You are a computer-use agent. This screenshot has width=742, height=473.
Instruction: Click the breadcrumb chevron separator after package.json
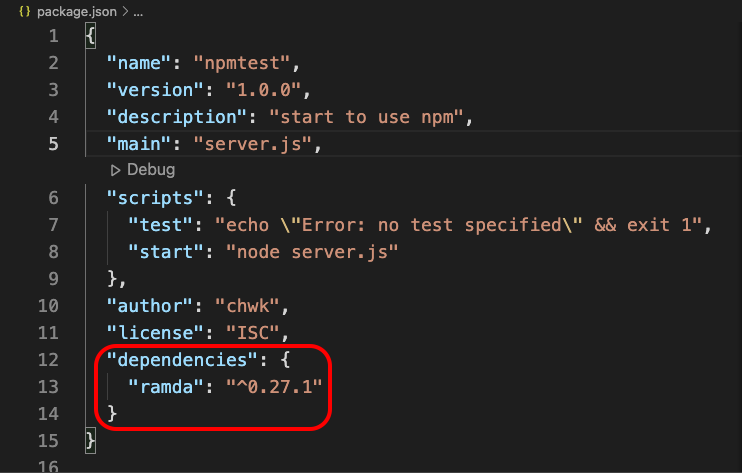pos(125,11)
